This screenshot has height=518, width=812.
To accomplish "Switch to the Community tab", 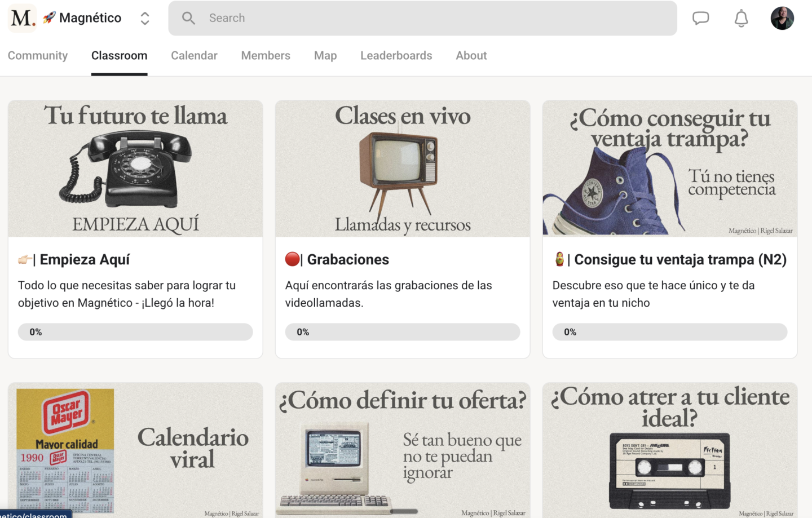I will (38, 55).
